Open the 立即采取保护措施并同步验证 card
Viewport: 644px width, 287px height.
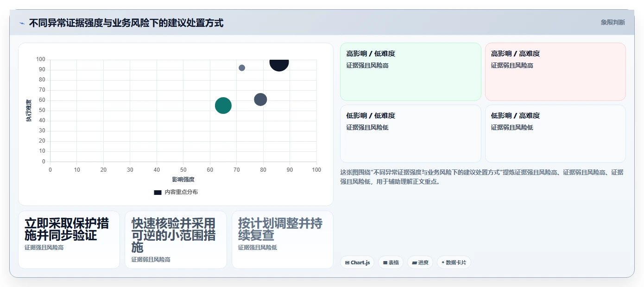(x=69, y=240)
